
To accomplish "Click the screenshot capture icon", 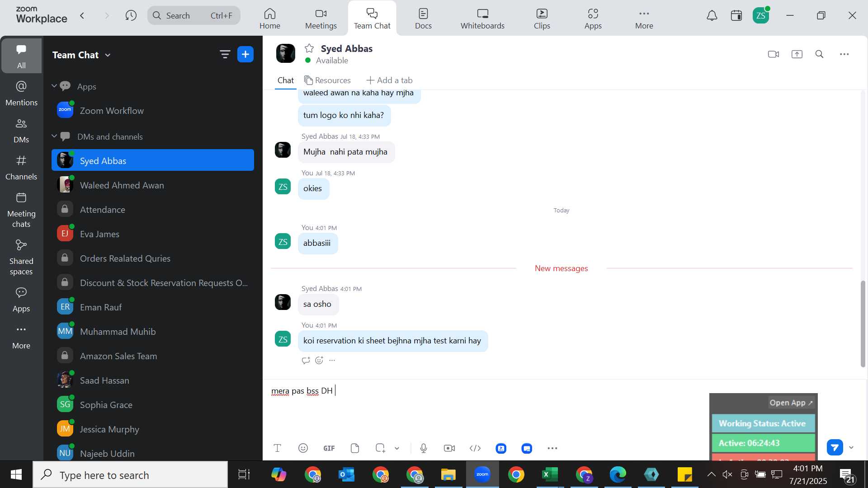I will click(380, 448).
